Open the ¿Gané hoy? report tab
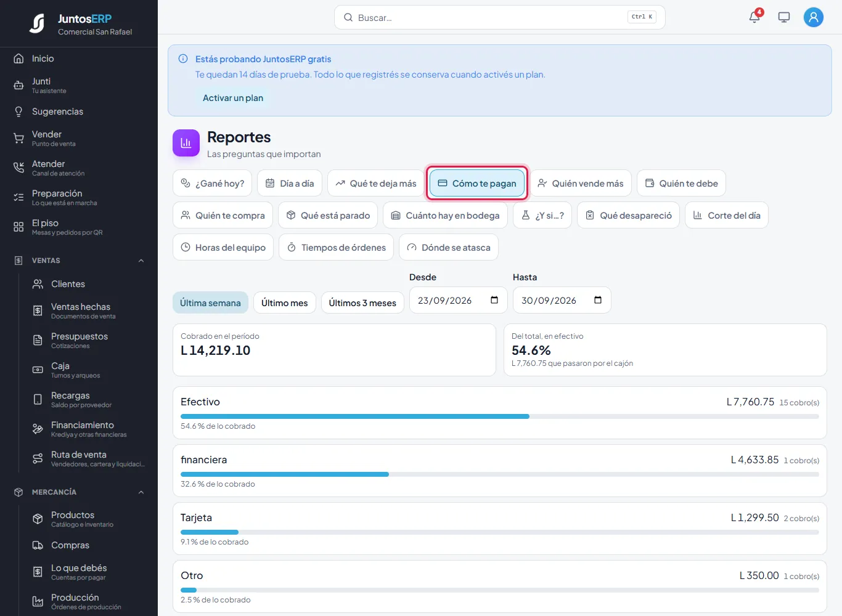This screenshot has width=842, height=616. (x=212, y=183)
